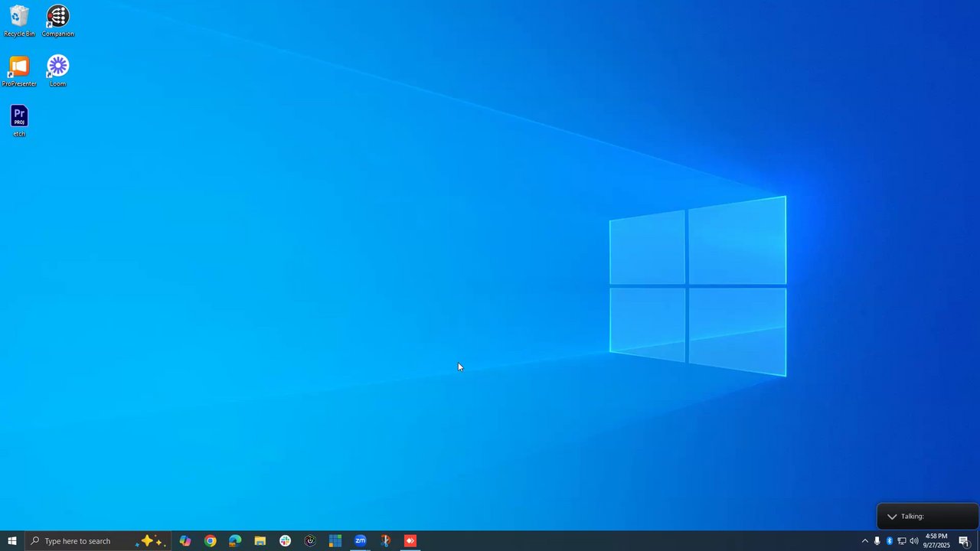Open the volume speaker tray icon

click(914, 541)
